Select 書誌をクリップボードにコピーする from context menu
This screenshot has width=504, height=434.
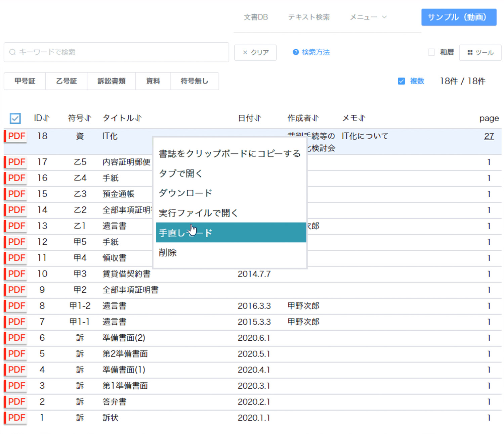click(x=231, y=154)
